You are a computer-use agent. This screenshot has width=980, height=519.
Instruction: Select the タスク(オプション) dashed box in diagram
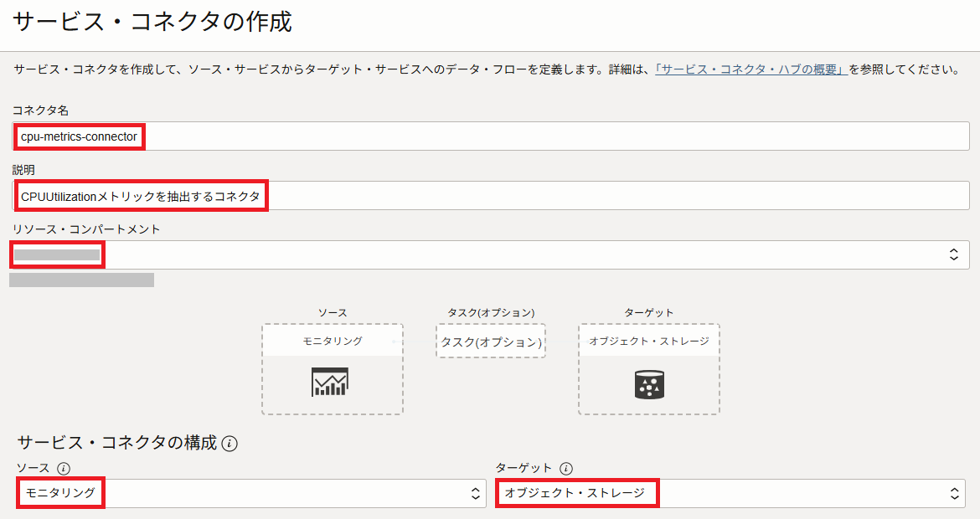tap(491, 342)
